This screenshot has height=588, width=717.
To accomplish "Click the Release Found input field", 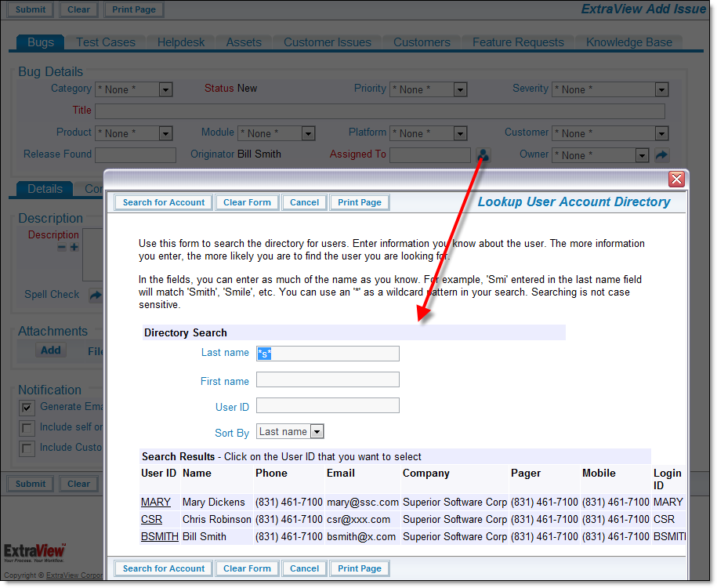I will (x=136, y=155).
